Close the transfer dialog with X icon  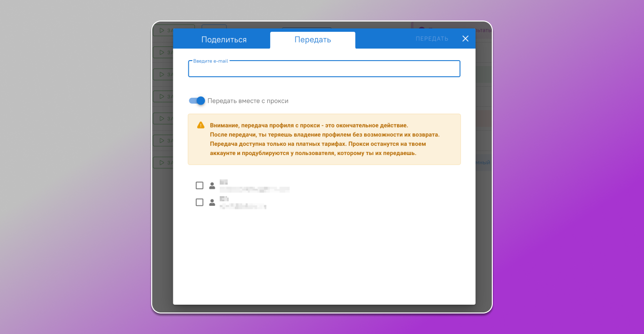click(x=465, y=39)
